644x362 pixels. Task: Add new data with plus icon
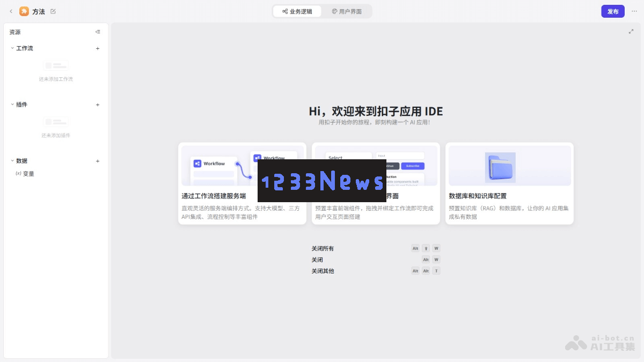[98, 161]
